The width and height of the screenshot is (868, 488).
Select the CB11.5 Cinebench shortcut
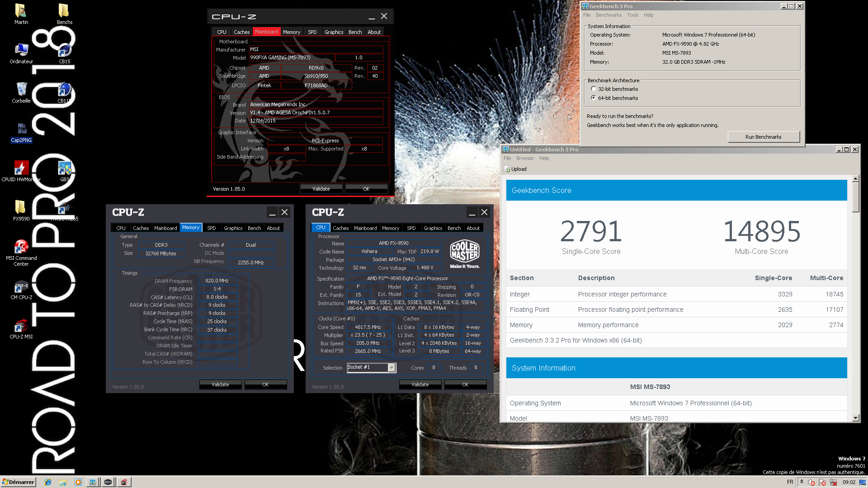click(64, 93)
